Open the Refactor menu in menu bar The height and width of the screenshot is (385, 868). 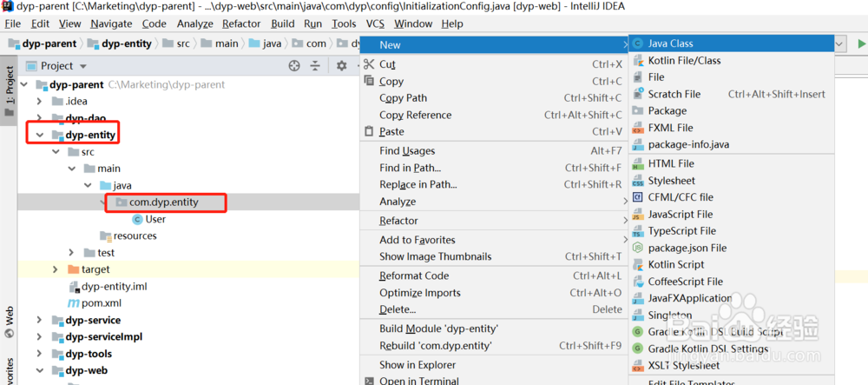(241, 23)
